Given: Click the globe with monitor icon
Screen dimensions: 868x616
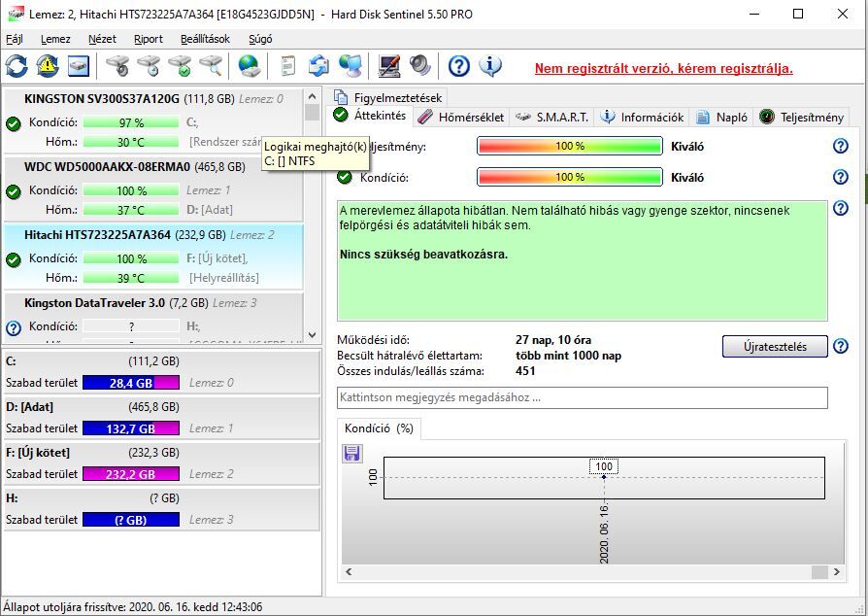Looking at the screenshot, I should tap(351, 66).
